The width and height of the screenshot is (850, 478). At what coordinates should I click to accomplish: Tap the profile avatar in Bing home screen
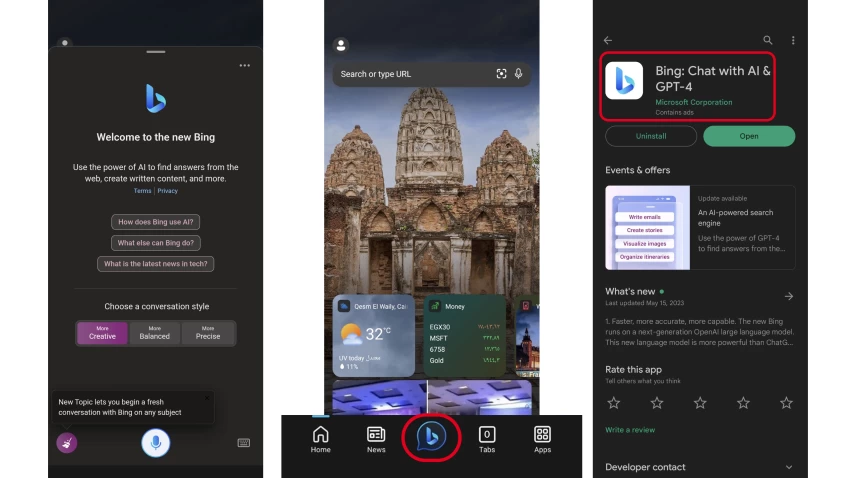[341, 46]
